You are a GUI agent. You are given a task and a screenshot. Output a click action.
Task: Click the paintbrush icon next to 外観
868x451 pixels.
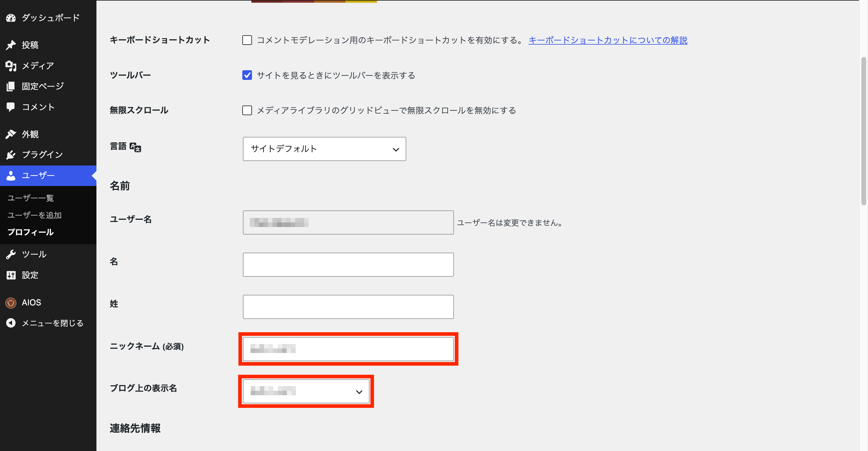[x=11, y=134]
